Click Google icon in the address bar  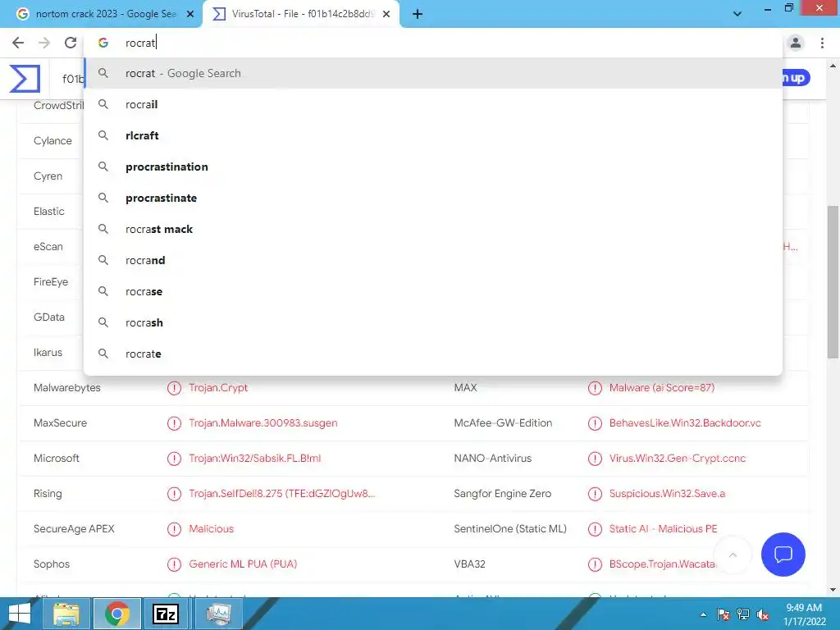[103, 43]
